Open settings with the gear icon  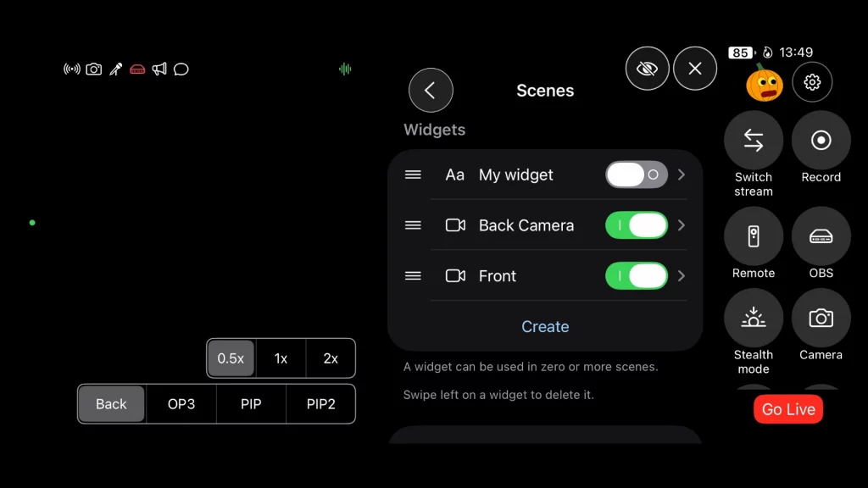(x=812, y=82)
